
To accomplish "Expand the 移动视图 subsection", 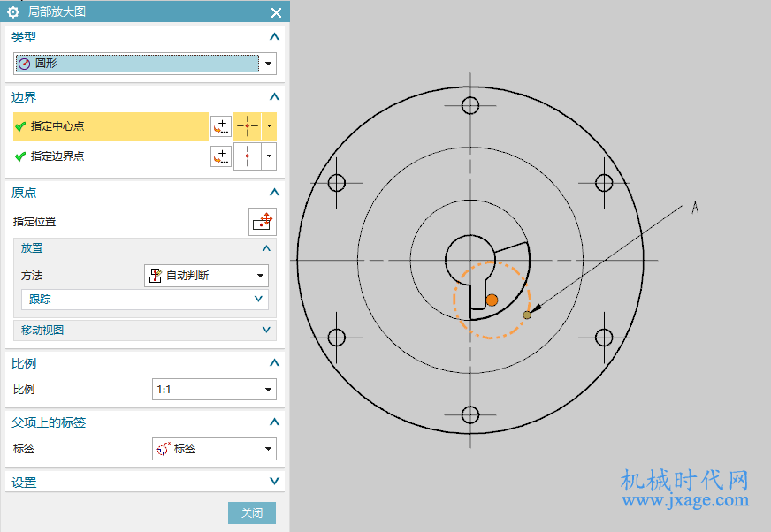I will click(x=266, y=330).
